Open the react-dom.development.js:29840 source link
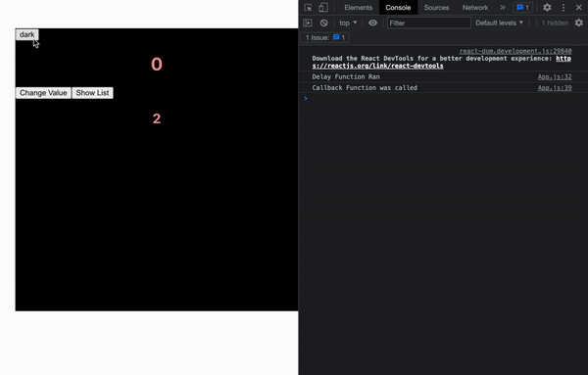The width and height of the screenshot is (588, 375). tap(515, 51)
